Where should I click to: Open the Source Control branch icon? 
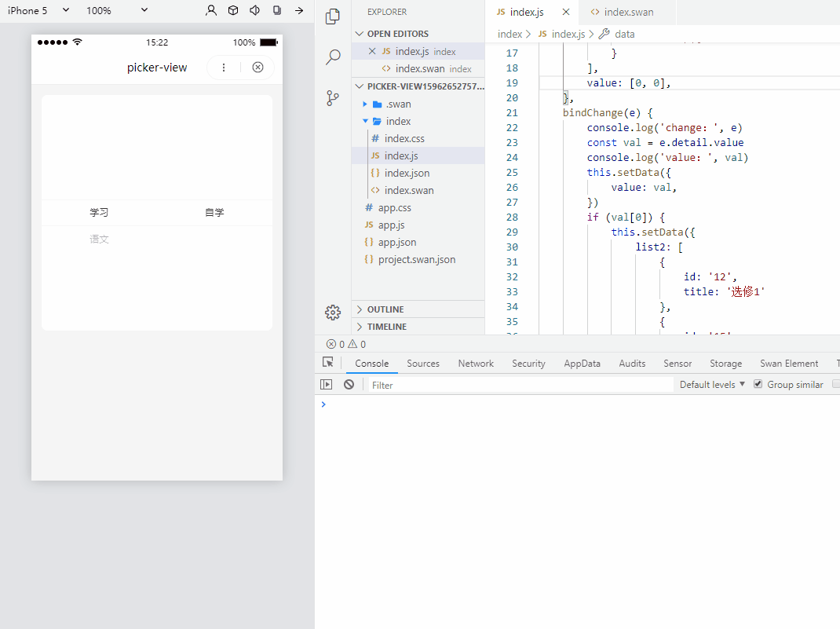(333, 98)
